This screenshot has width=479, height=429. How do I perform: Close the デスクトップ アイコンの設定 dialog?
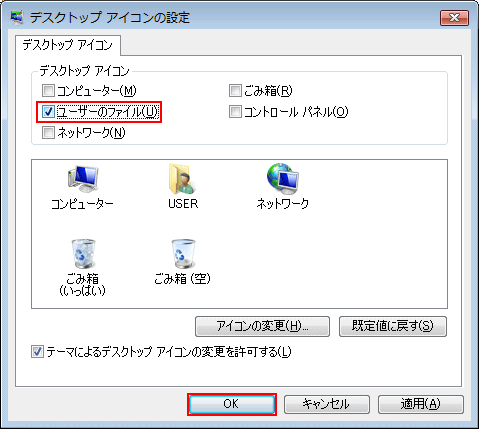[454, 17]
